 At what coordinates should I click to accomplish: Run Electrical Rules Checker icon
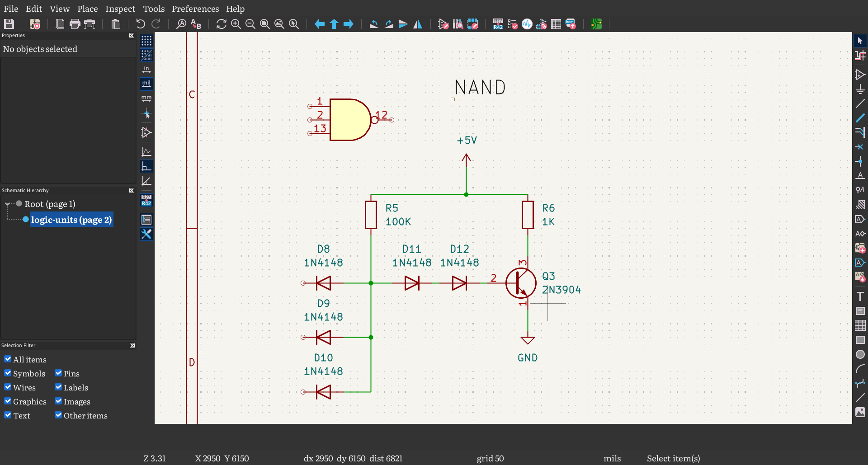point(513,24)
